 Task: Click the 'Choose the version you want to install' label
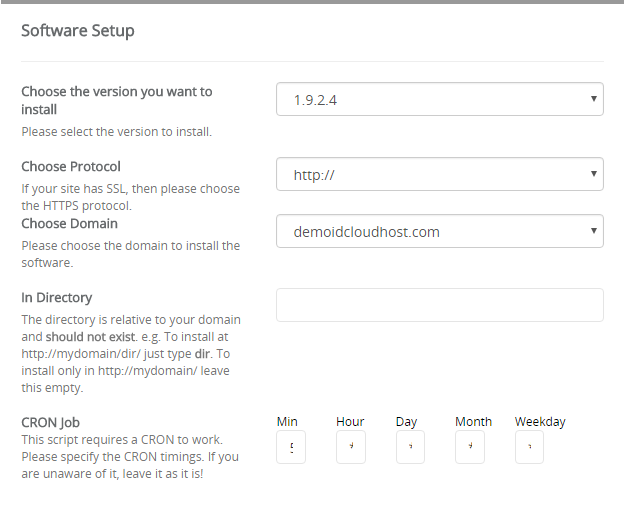click(x=117, y=100)
